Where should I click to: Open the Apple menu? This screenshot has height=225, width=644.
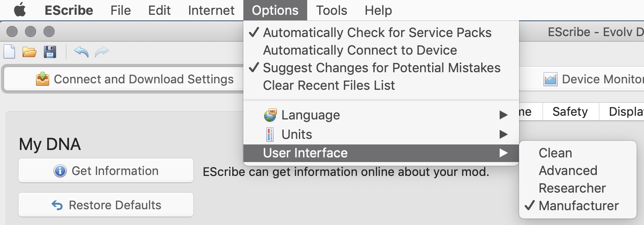[x=19, y=10]
